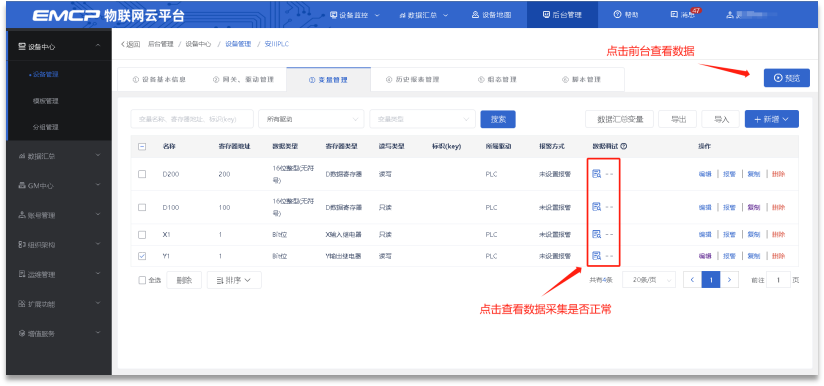This screenshot has height=386, width=824.
Task: Expand 账号管理 sidebar section
Action: coord(59,215)
